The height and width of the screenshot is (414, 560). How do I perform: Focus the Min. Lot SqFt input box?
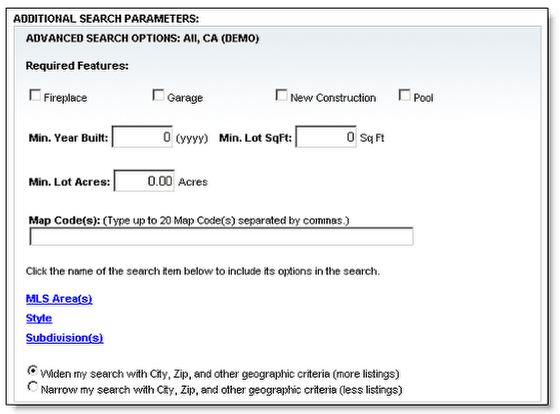coord(326,136)
